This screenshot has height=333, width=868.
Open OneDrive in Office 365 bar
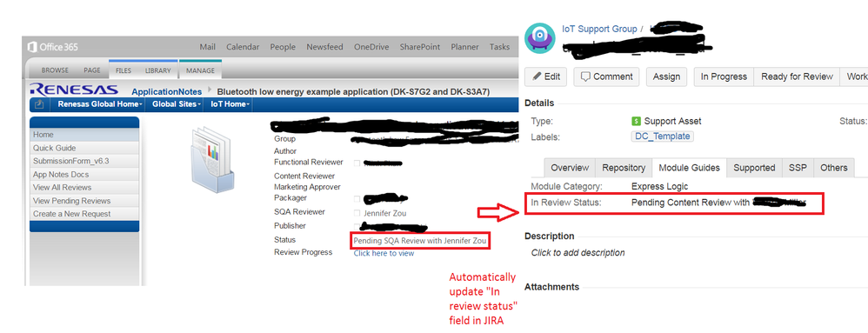pos(371,47)
